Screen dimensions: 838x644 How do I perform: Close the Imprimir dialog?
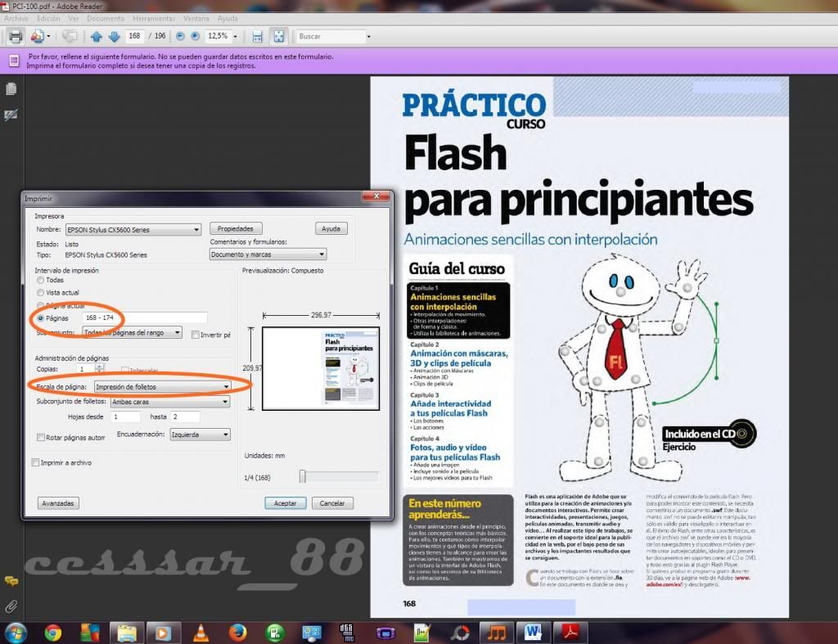pyautogui.click(x=376, y=196)
